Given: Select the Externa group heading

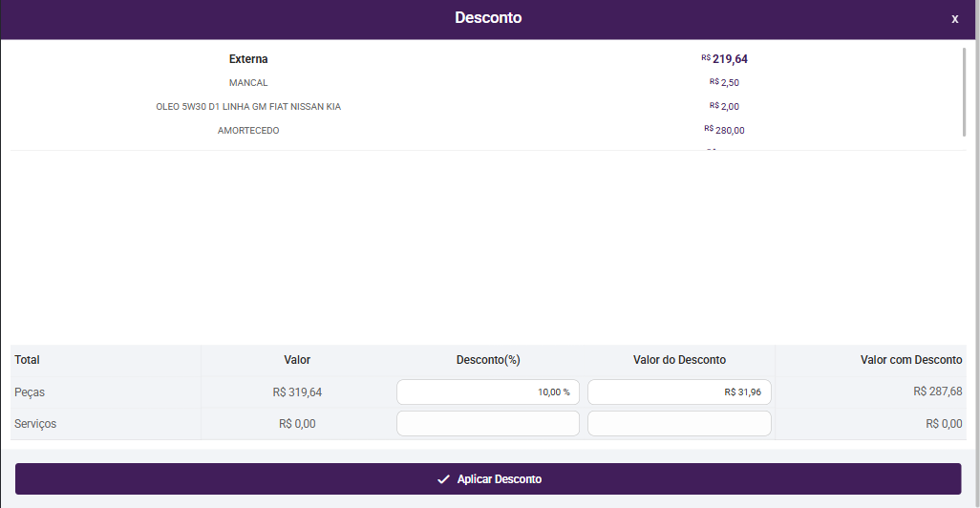Looking at the screenshot, I should tap(248, 59).
